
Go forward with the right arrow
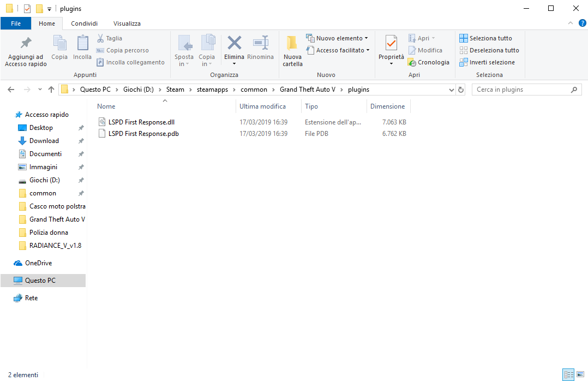[27, 90]
